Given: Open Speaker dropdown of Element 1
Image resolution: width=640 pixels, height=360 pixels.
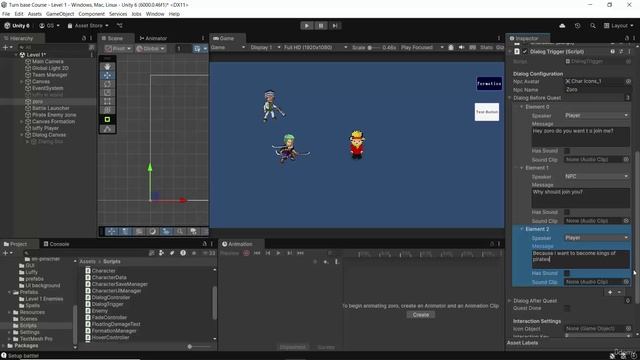Looking at the screenshot, I should (596, 177).
